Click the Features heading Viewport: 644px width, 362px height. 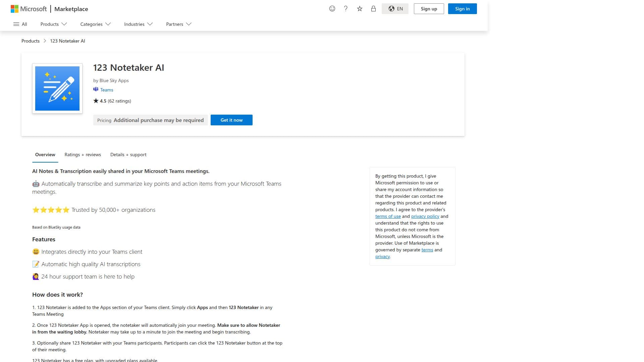point(44,239)
